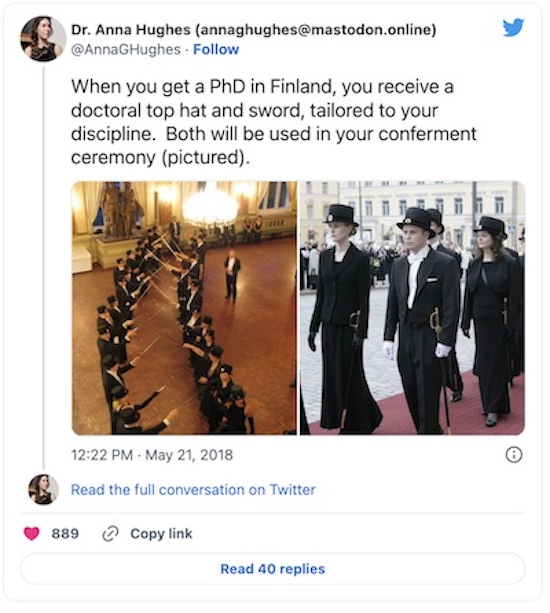Like the tweet with heart icon
The image size is (550, 613).
32,533
